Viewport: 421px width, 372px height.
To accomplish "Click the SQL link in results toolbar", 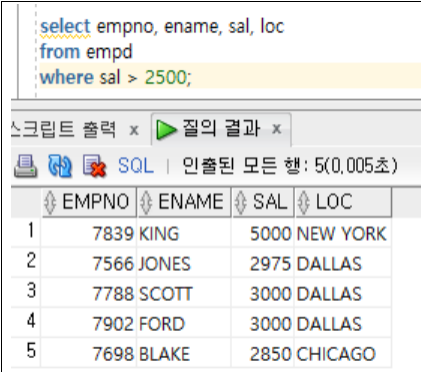I will pos(136,165).
